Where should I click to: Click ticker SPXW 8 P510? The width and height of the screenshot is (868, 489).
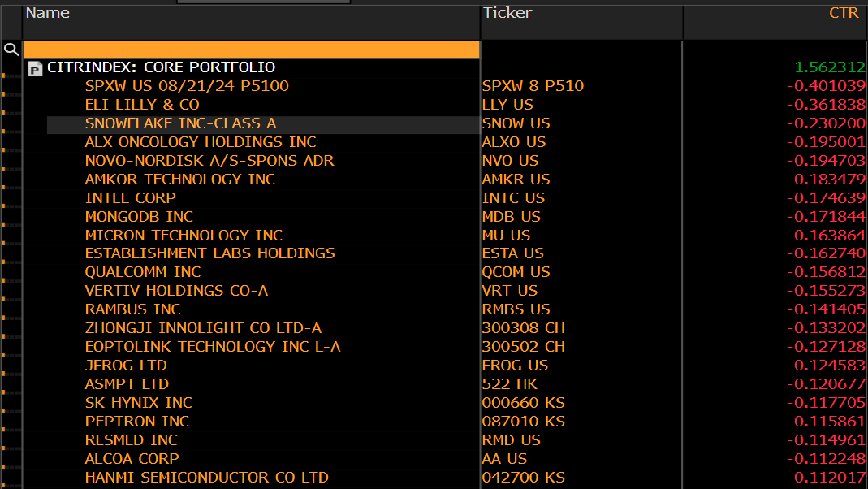tap(533, 86)
